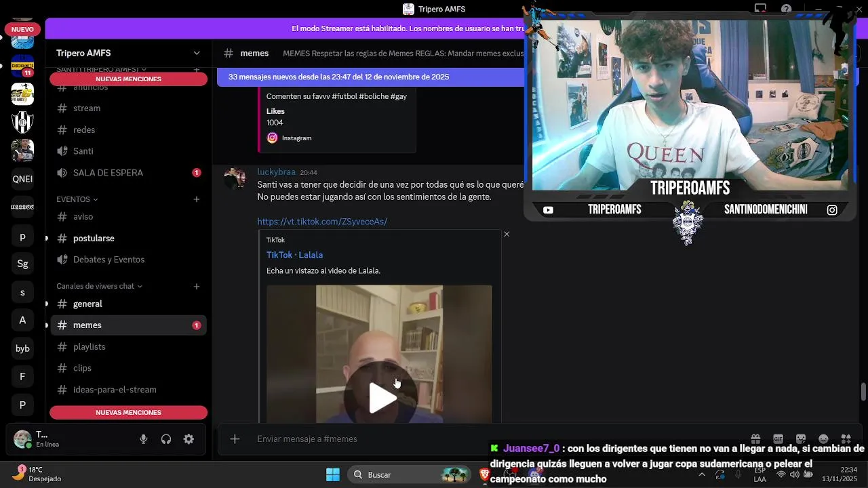Screen dimensions: 868x488
Task: Click luckybraa's avatar
Action: pyautogui.click(x=235, y=178)
